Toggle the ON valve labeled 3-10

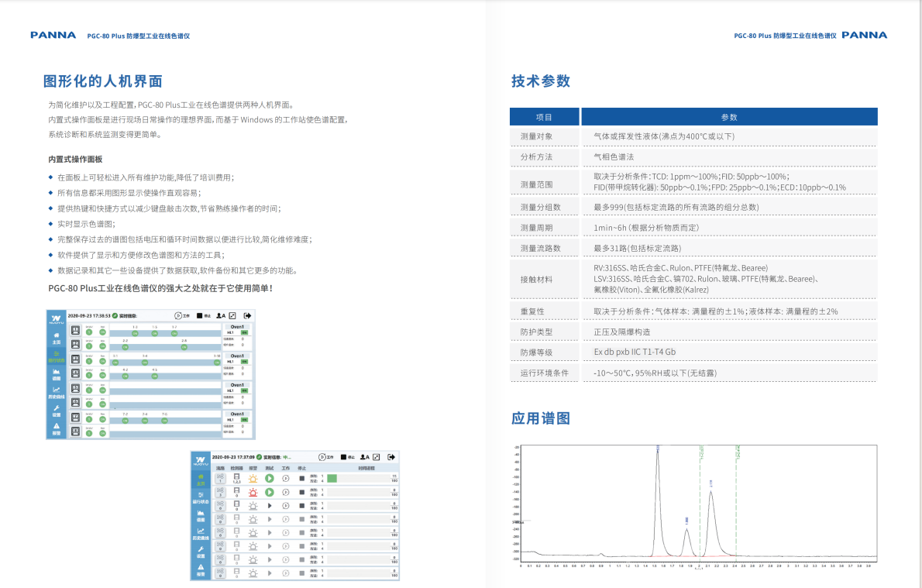(217, 362)
